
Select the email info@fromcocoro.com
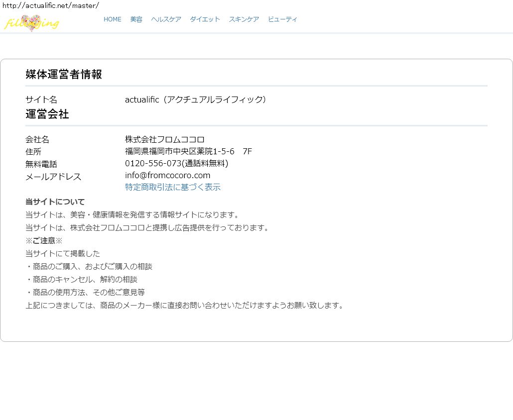click(167, 175)
